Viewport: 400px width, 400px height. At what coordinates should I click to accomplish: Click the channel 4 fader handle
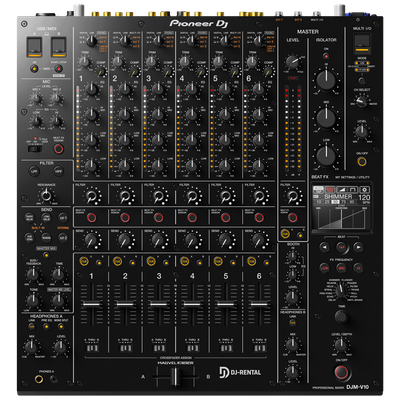point(192,304)
